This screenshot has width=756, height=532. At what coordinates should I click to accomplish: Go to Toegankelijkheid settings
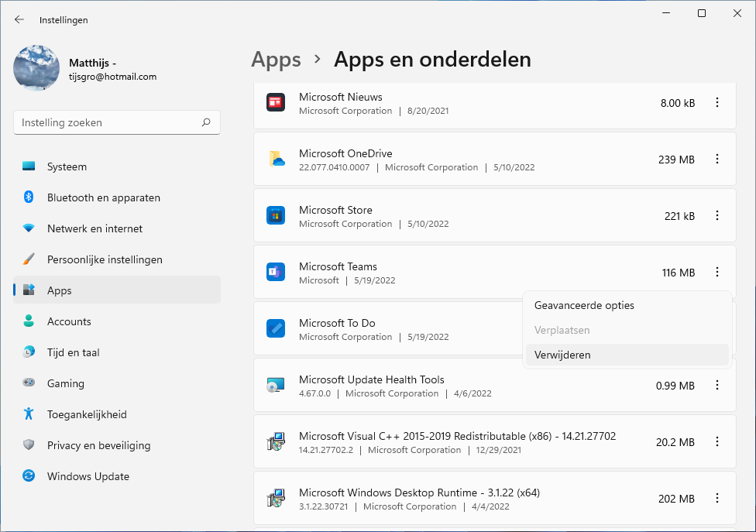pyautogui.click(x=86, y=414)
